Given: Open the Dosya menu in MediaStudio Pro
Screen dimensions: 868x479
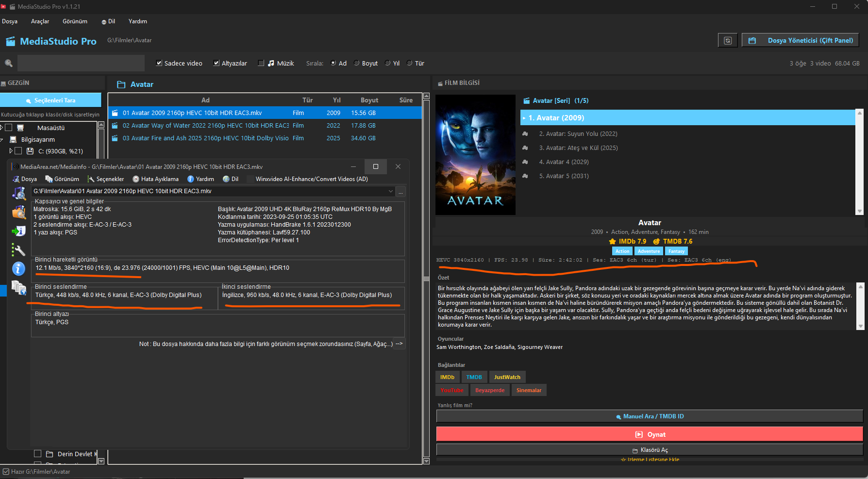Looking at the screenshot, I should pos(10,21).
